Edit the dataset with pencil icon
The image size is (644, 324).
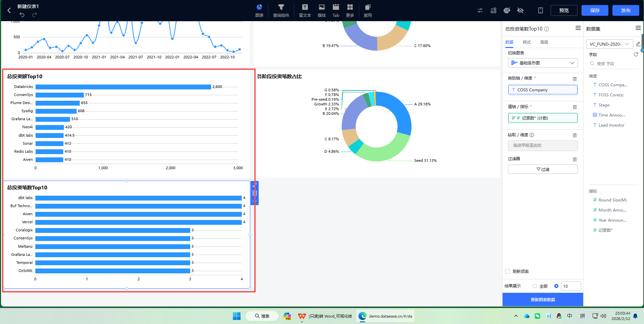pyautogui.click(x=638, y=44)
